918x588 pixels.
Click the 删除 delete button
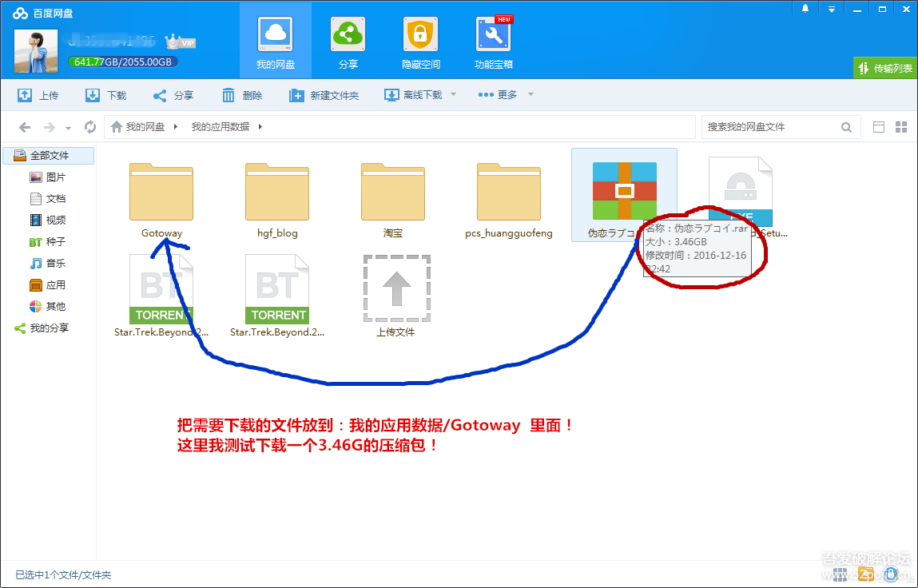click(x=242, y=95)
